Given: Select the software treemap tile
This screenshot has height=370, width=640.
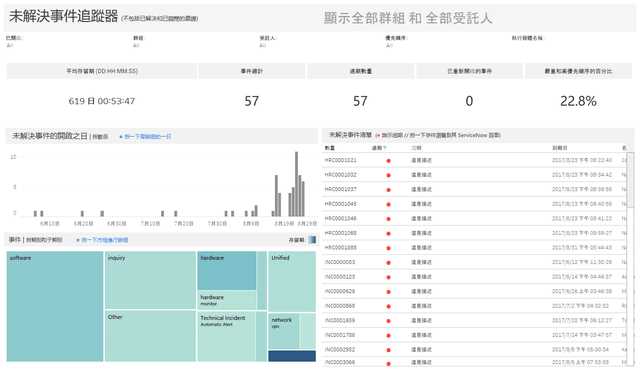Looking at the screenshot, I should (x=55, y=306).
